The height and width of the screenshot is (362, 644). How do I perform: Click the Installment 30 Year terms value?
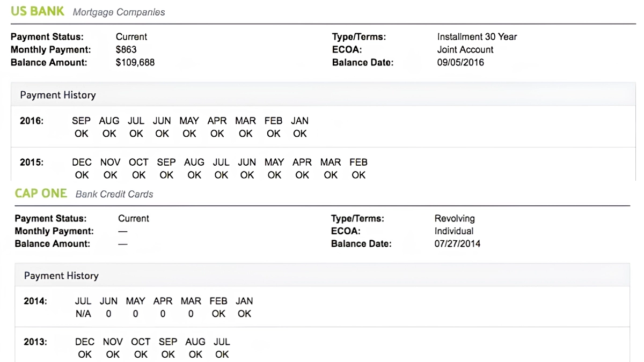pos(477,36)
